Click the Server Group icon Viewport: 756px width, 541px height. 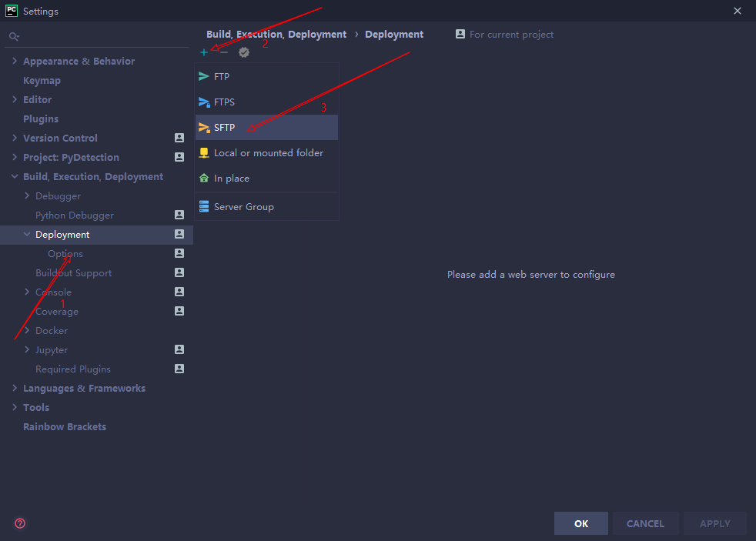pyautogui.click(x=204, y=207)
